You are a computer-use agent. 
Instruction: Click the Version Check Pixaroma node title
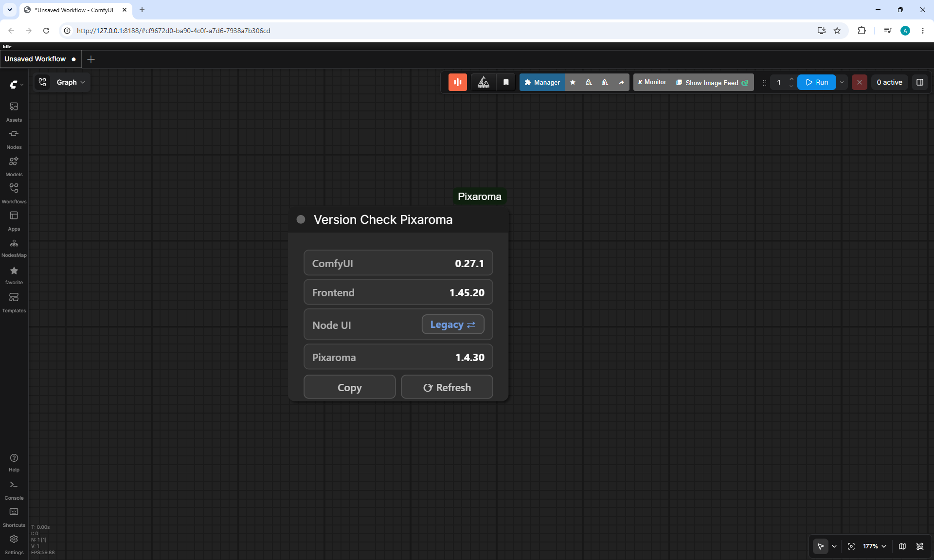click(x=383, y=219)
